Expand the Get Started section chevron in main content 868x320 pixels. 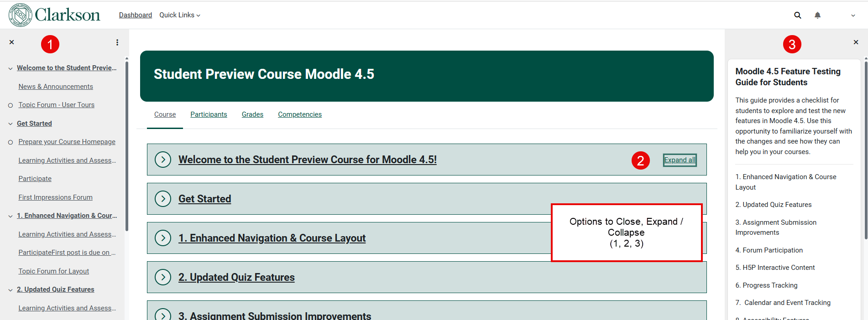[163, 199]
